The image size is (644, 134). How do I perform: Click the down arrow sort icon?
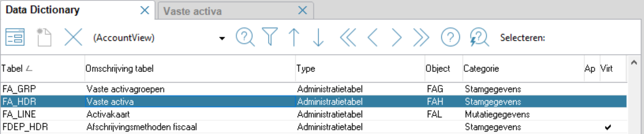[318, 37]
